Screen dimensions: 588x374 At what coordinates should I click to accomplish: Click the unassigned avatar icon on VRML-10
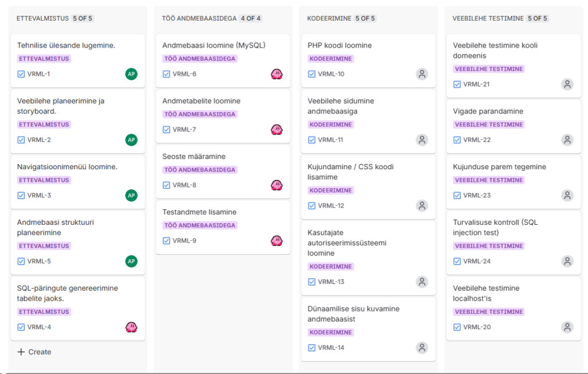pos(422,74)
